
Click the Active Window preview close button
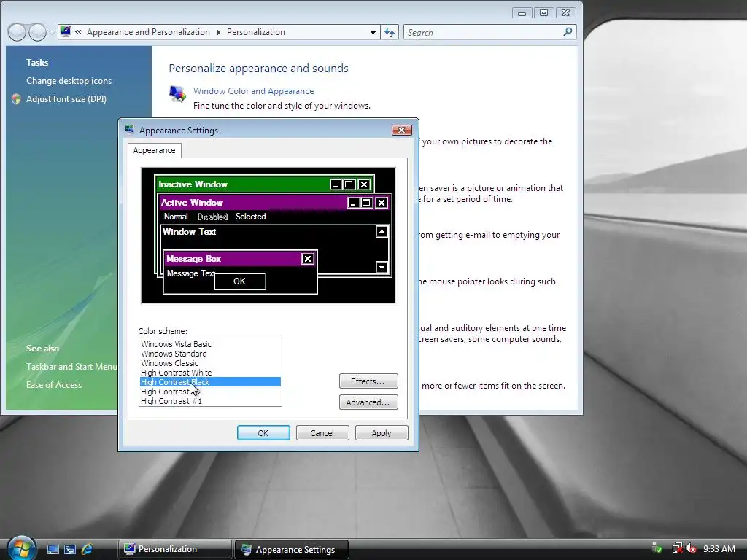(381, 203)
